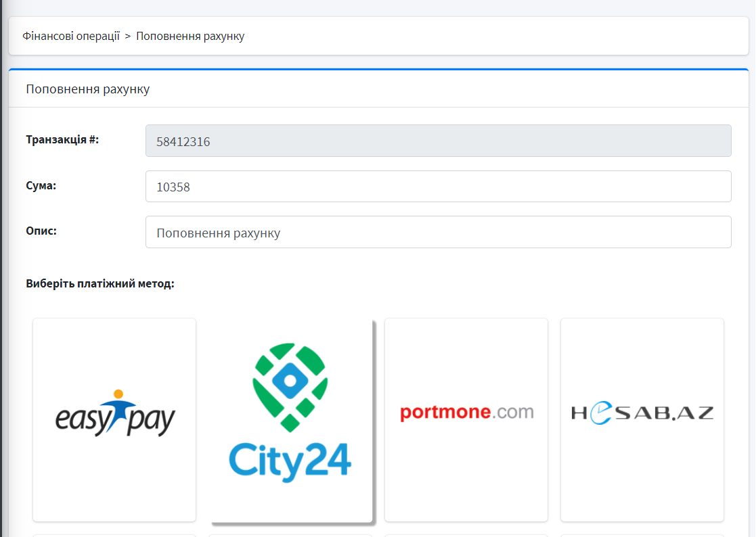Open the Фінансові операції breadcrumb link
756x537 pixels.
(x=71, y=36)
